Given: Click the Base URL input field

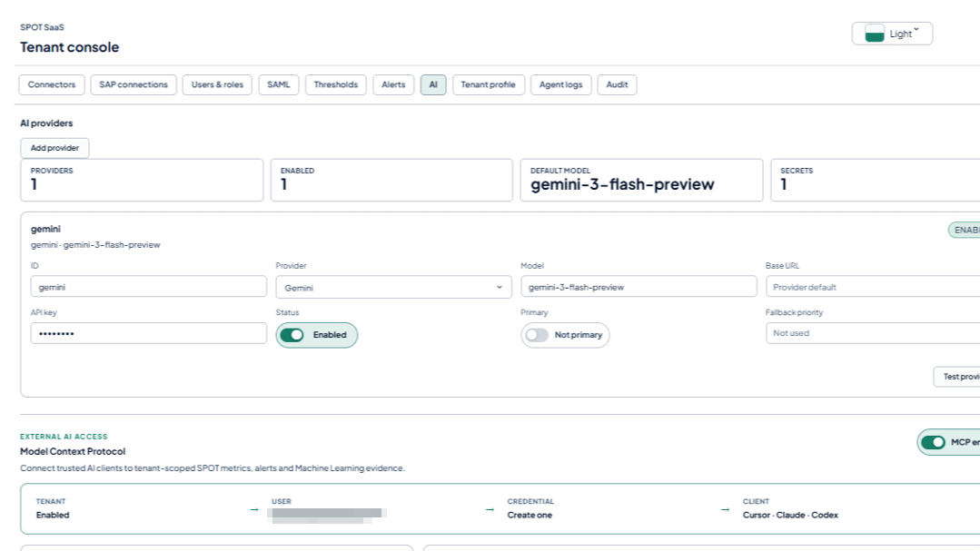Looking at the screenshot, I should click(873, 287).
